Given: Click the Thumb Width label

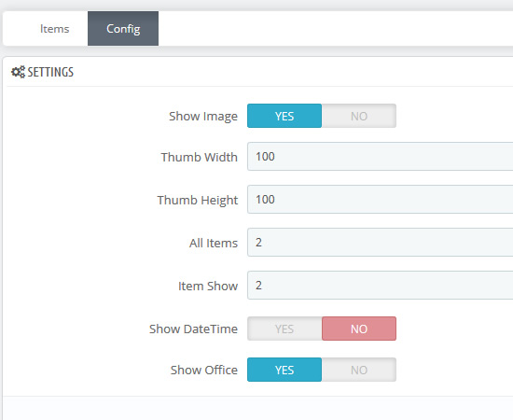Looking at the screenshot, I should [x=200, y=157].
